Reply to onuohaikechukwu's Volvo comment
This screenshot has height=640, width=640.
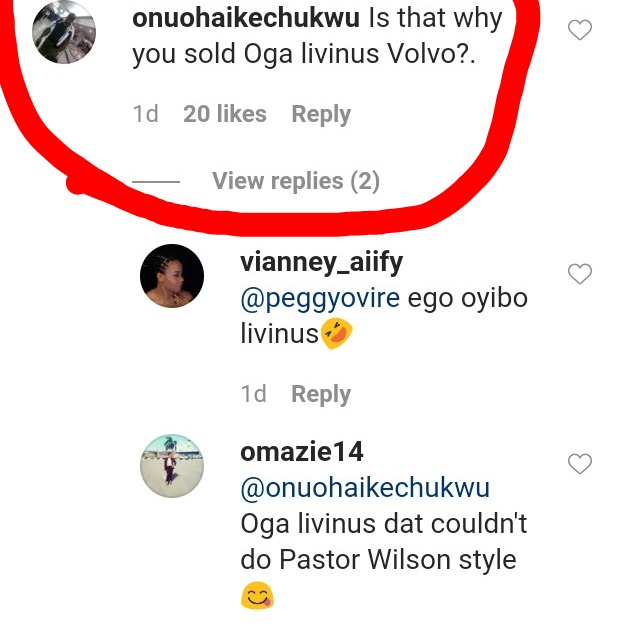pyautogui.click(x=320, y=115)
